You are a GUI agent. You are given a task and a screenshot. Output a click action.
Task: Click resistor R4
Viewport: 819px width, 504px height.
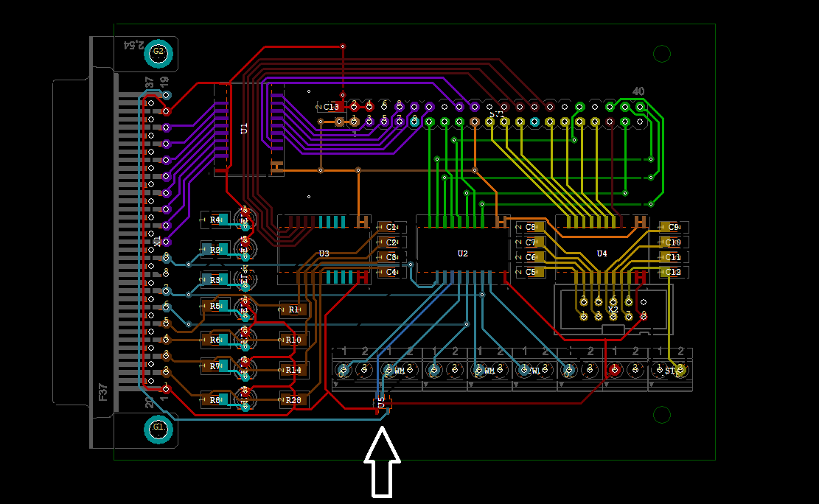pyautogui.click(x=216, y=220)
